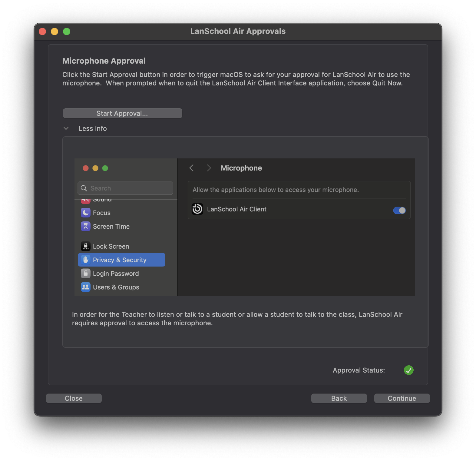Viewport: 476px width, 461px height.
Task: Click the Lock Screen padlock icon
Action: click(86, 246)
